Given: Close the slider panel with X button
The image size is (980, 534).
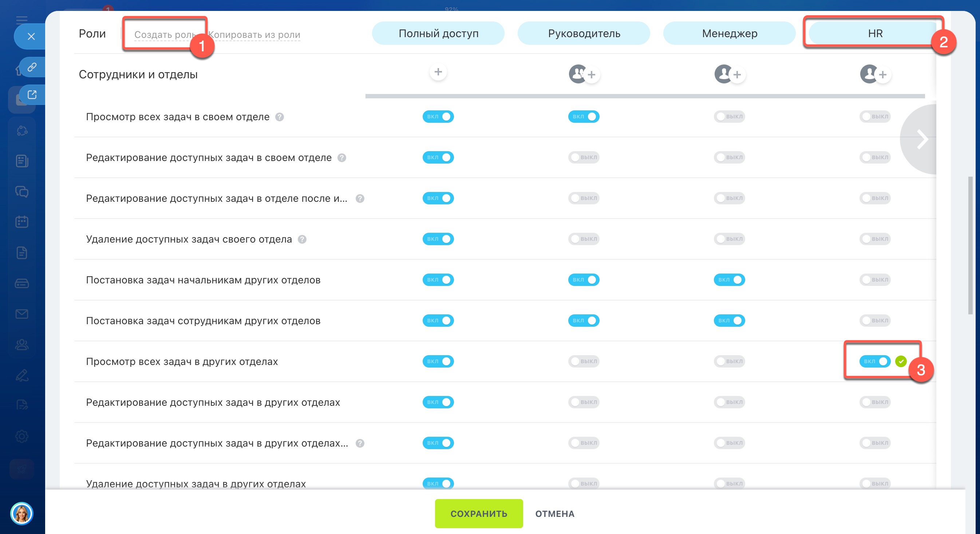Looking at the screenshot, I should (x=31, y=36).
